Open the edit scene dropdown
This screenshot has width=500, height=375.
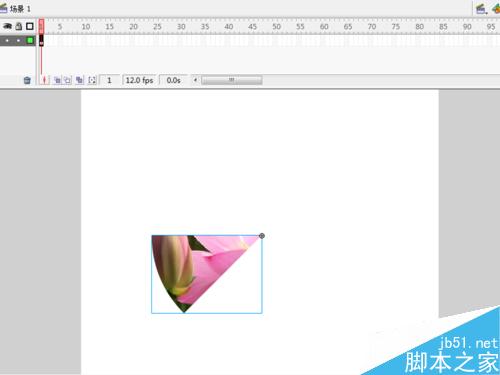pyautogui.click(x=481, y=8)
